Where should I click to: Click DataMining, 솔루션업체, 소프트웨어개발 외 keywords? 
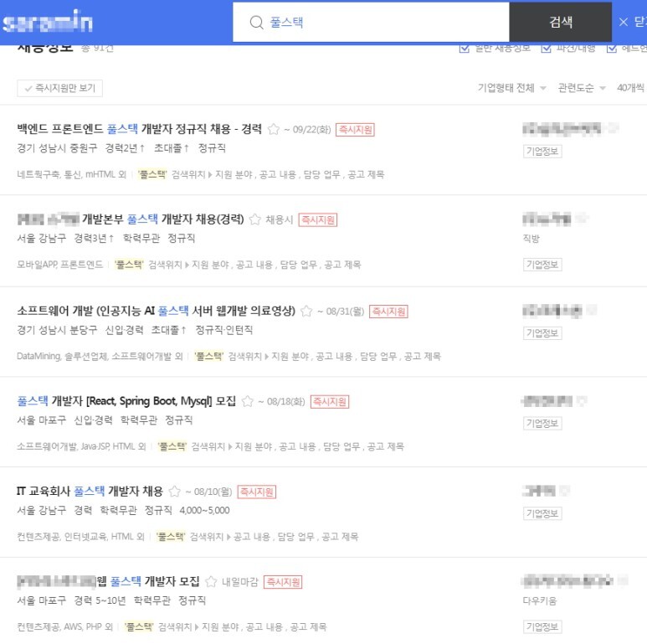pos(100,356)
